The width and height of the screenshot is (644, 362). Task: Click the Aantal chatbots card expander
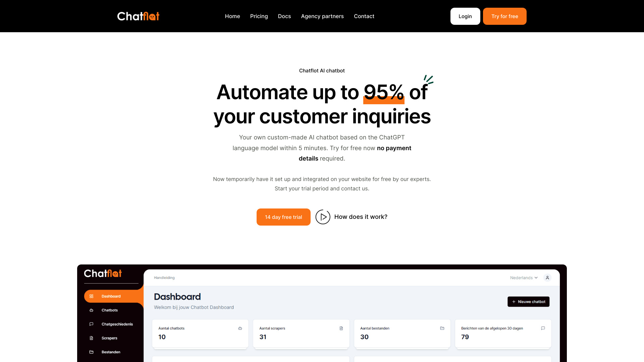240,328
